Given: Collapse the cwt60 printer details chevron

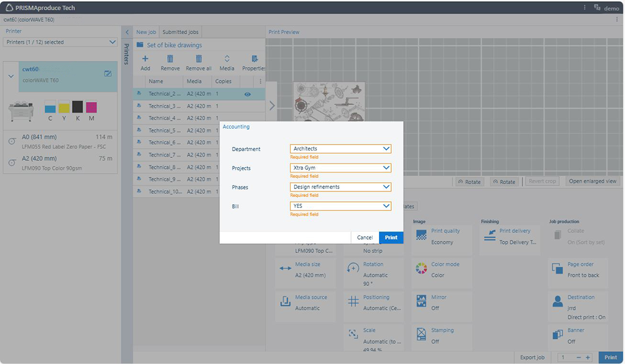Looking at the screenshot, I should coord(11,76).
